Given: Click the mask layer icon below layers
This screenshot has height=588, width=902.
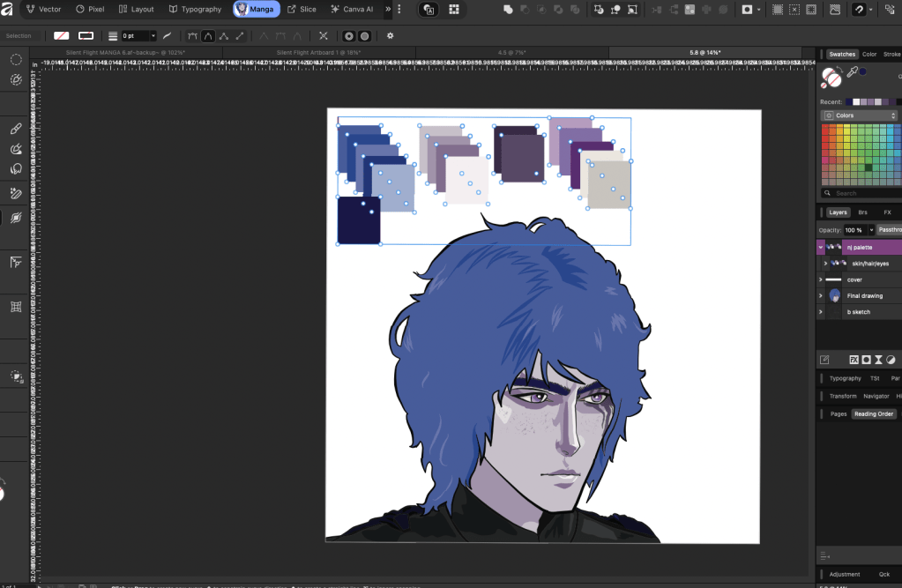Looking at the screenshot, I should tap(866, 360).
